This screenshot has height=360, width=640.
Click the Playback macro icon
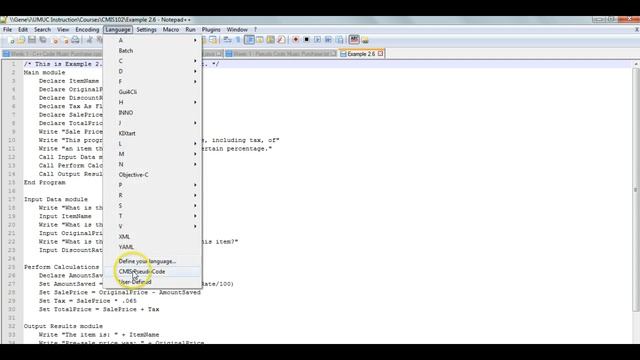tap(318, 40)
